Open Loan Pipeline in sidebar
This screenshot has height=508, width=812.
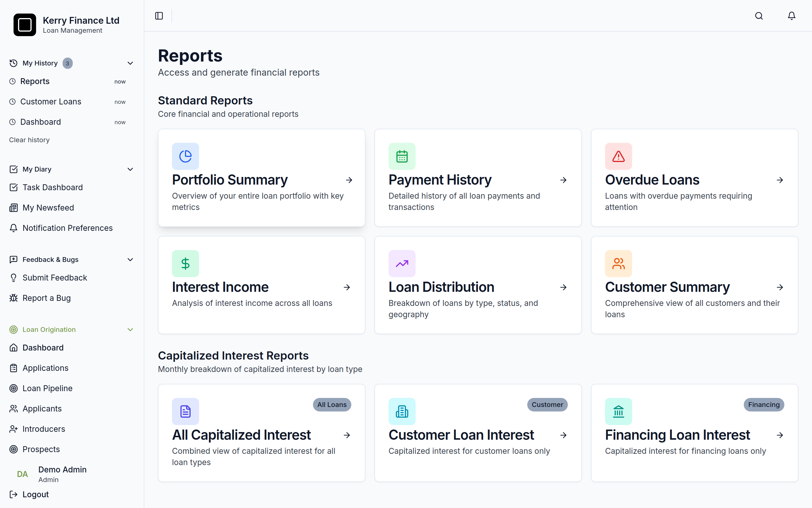[x=71, y=388]
